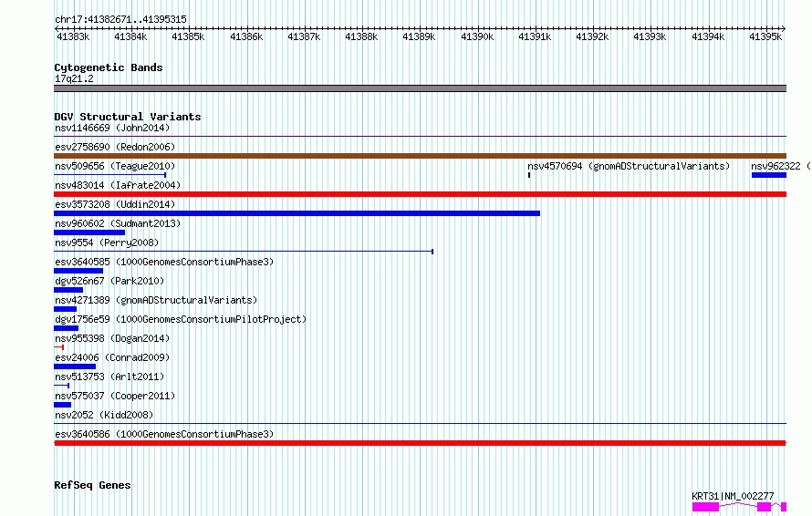Click the 41385k ruler position

click(188, 36)
